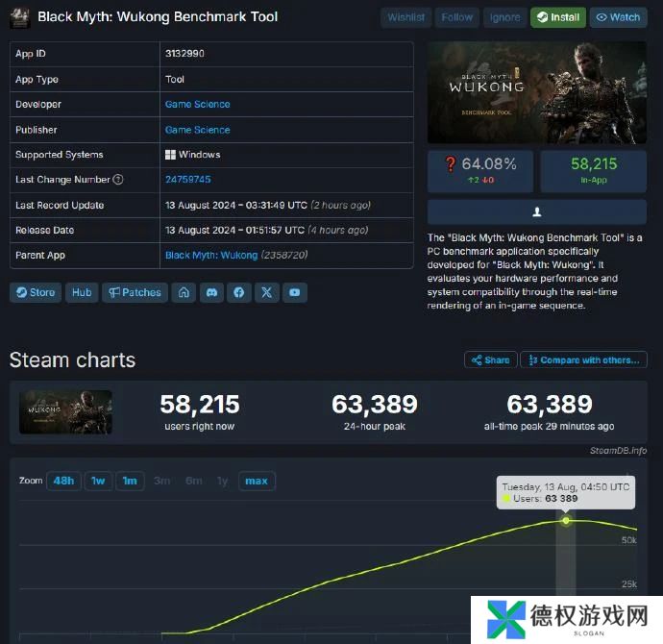Open the homepage house icon link

(x=184, y=292)
